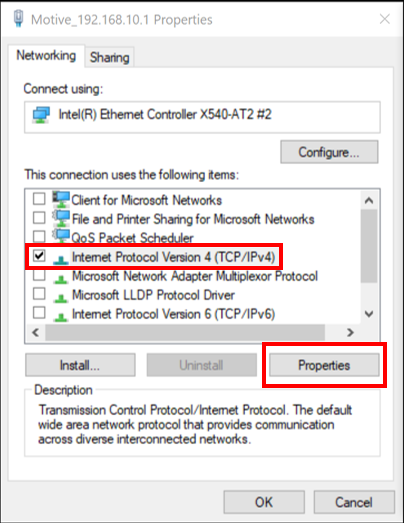
Task: Enable Internet Protocol Version 6 checkbox
Action: tap(39, 313)
